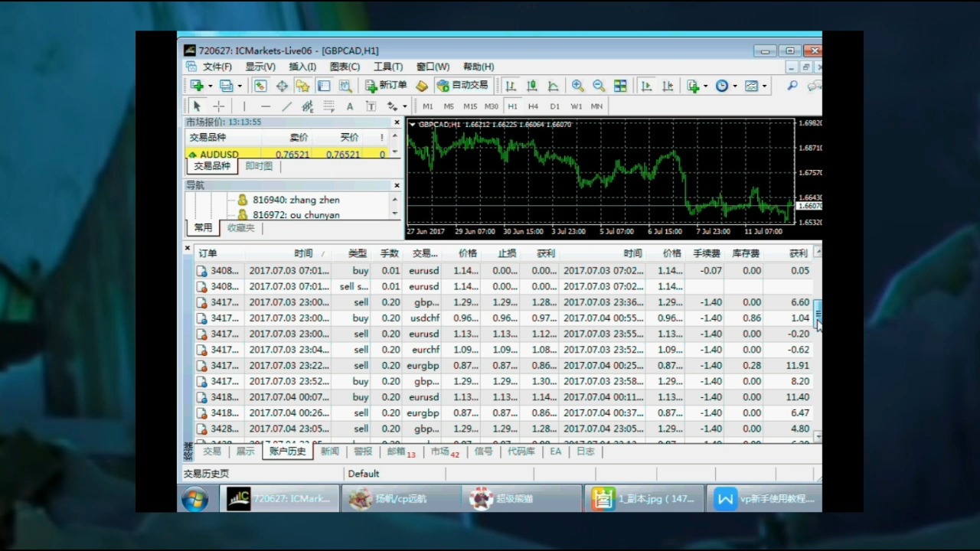Open the 日志 terminal tab
The image size is (980, 551).
(x=585, y=452)
